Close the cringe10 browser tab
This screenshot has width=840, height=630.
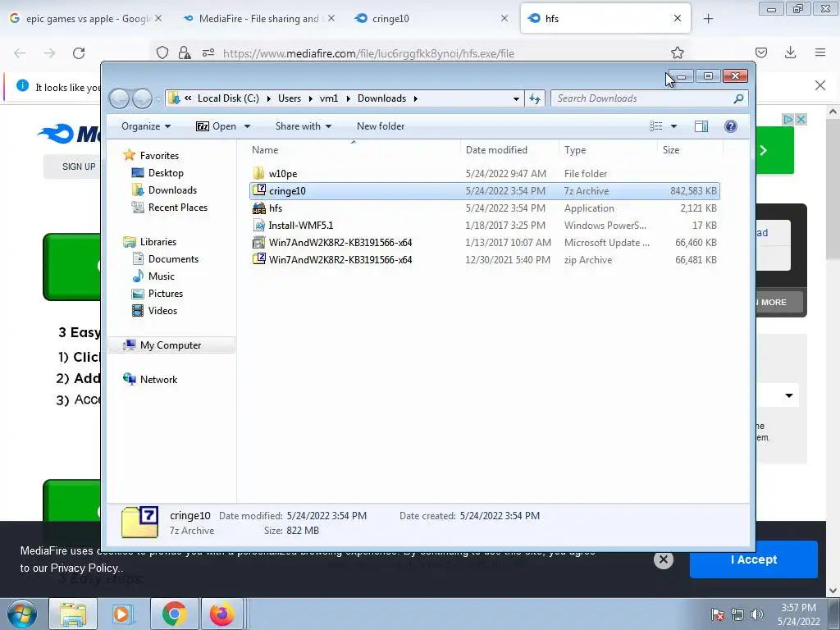[504, 19]
